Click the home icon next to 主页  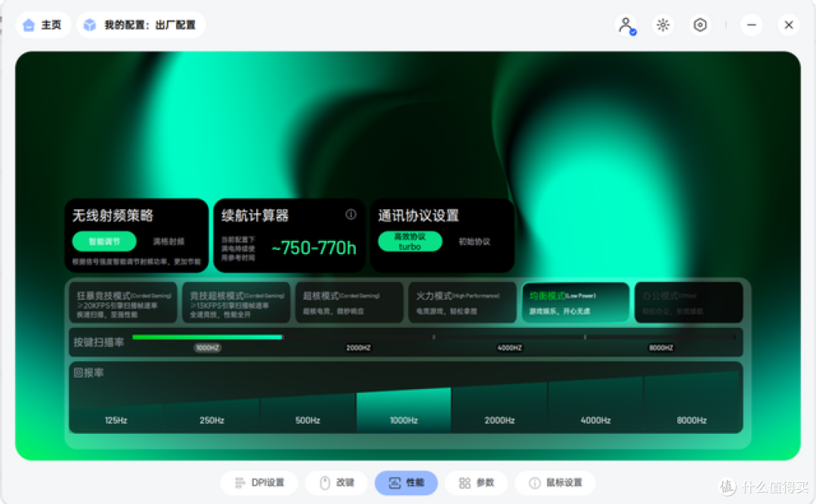click(29, 25)
